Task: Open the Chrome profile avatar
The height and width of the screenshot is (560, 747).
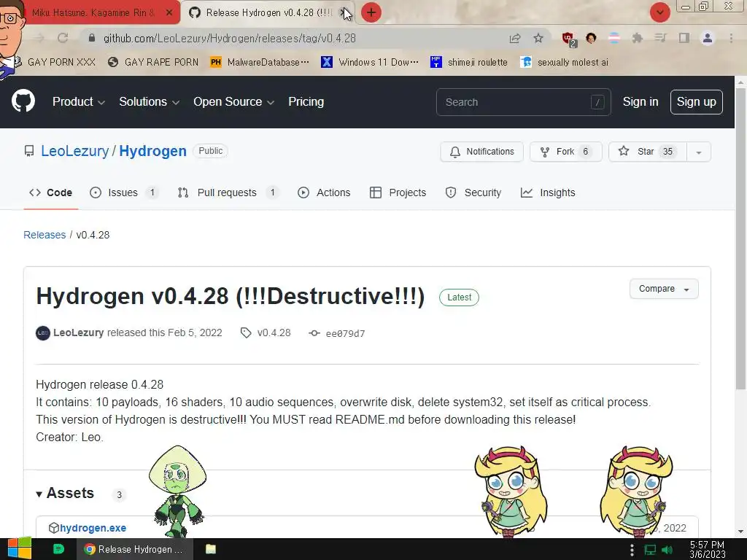Action: (x=708, y=38)
